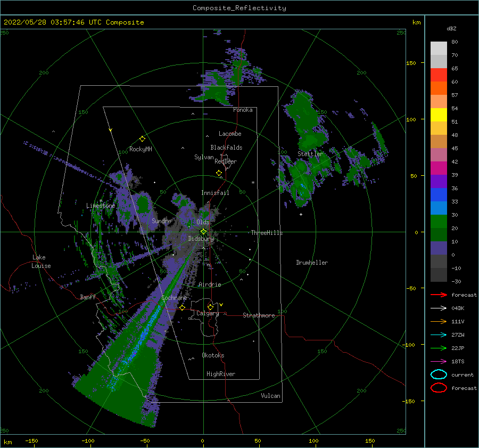Click the Vulcan town label
479x448 pixels.
click(x=270, y=396)
